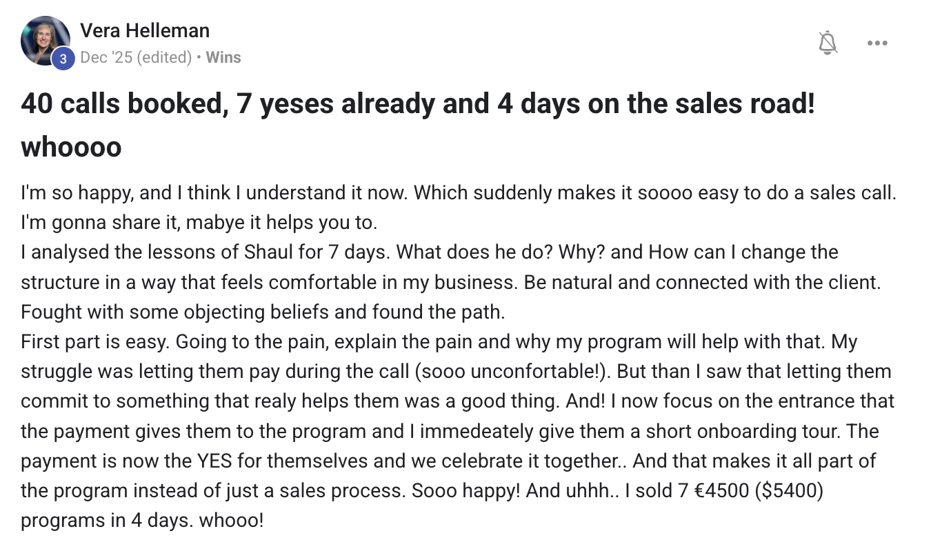Open the Vera Helleman author name link

point(145,30)
